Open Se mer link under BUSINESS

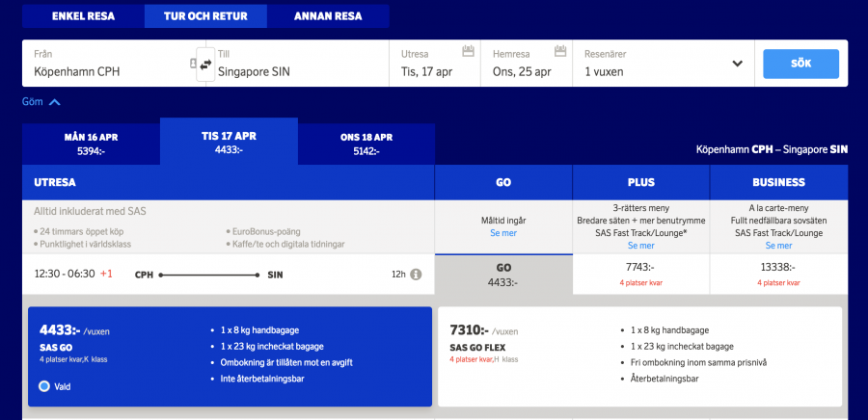(778, 246)
